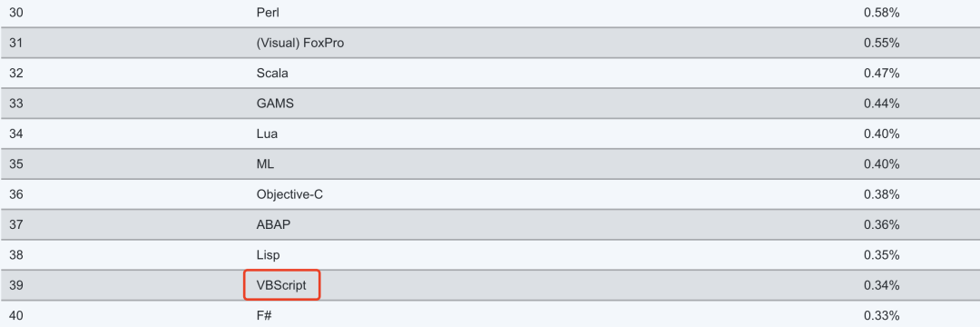This screenshot has height=327, width=980.
Task: Click the GAMS language cell
Action: point(275,104)
